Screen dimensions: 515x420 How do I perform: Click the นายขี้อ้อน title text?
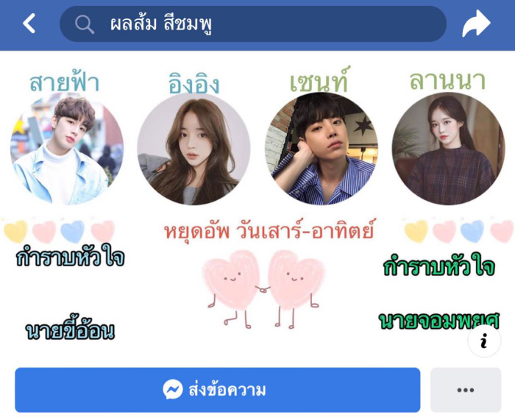click(x=70, y=330)
